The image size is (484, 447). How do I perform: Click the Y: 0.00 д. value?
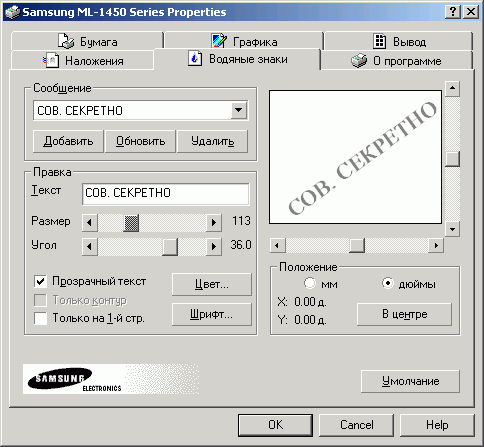(x=310, y=320)
